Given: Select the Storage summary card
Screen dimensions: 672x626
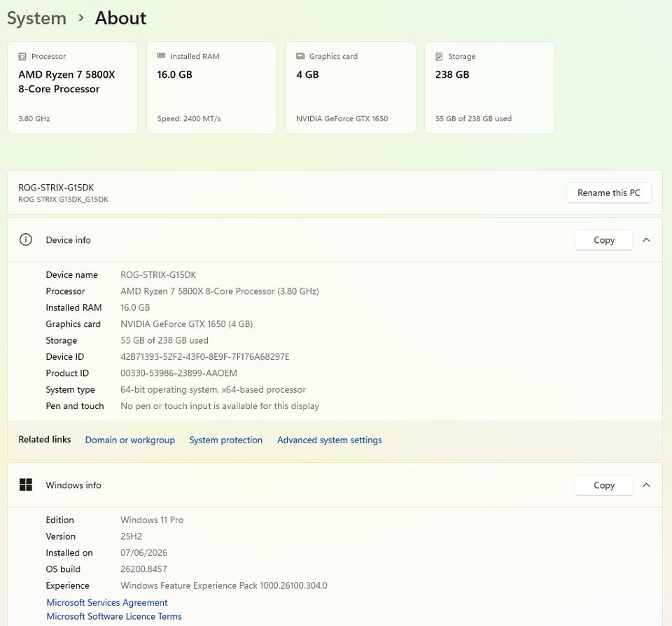Looking at the screenshot, I should click(490, 88).
